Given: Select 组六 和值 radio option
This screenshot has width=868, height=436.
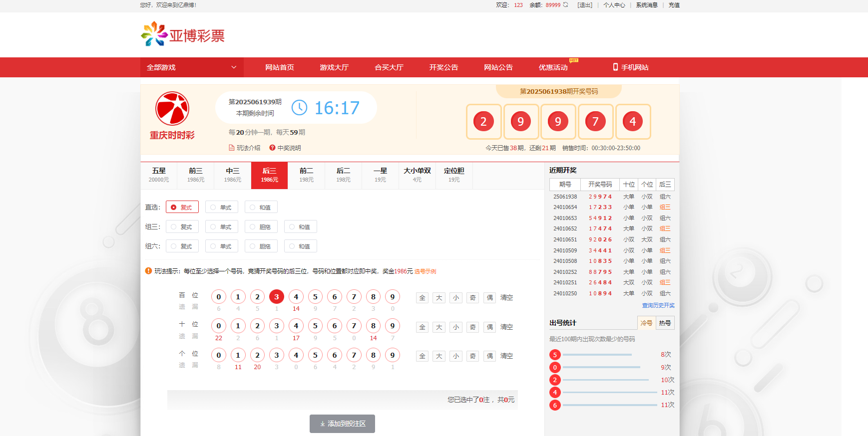Looking at the screenshot, I should point(300,246).
